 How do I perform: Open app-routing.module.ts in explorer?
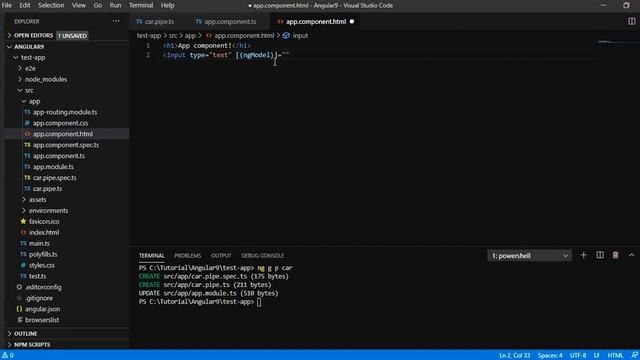[x=65, y=112]
